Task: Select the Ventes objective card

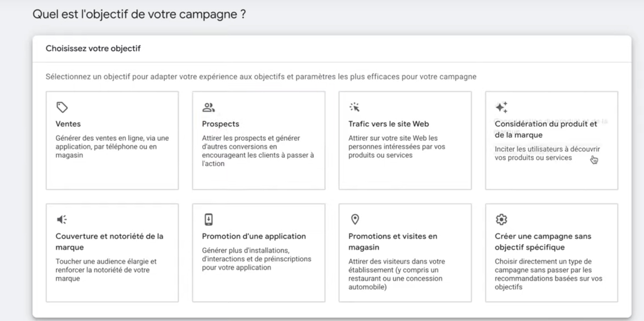Action: click(112, 141)
